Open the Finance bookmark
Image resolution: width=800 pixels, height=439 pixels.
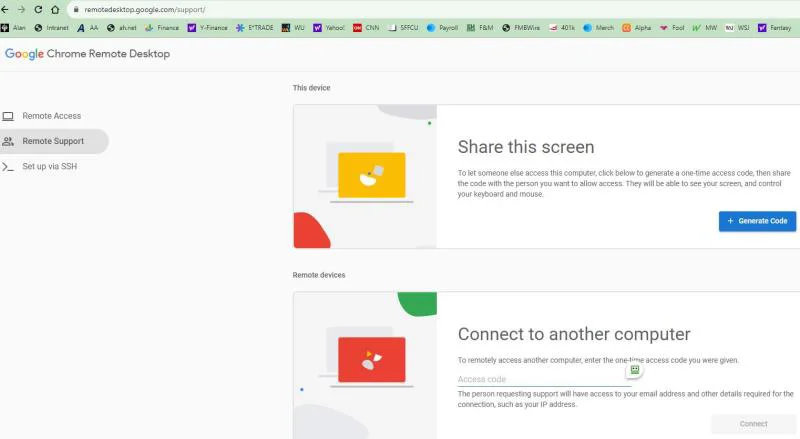pyautogui.click(x=162, y=28)
